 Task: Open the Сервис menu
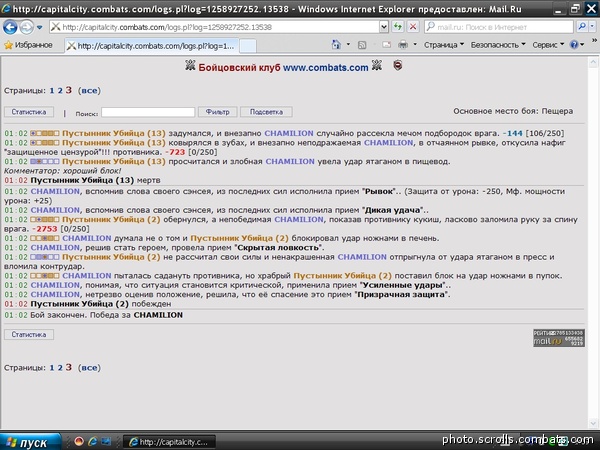coord(548,45)
